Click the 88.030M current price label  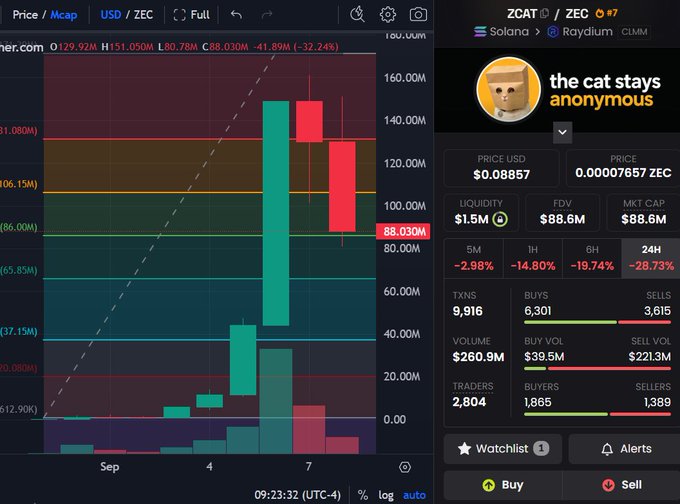click(403, 231)
